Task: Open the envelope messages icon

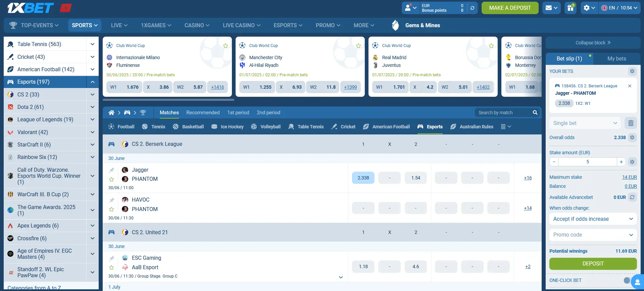Action: click(551, 8)
